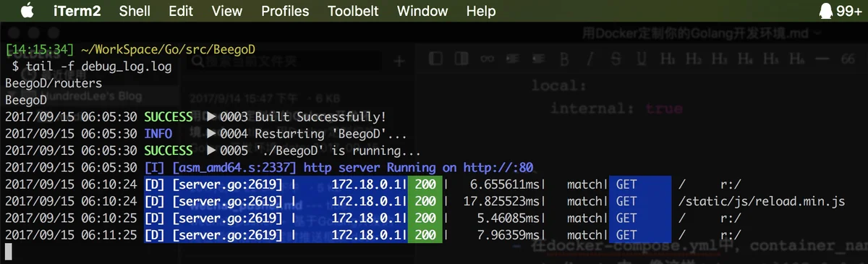Open the Window menu
The height and width of the screenshot is (264, 868).
point(422,11)
